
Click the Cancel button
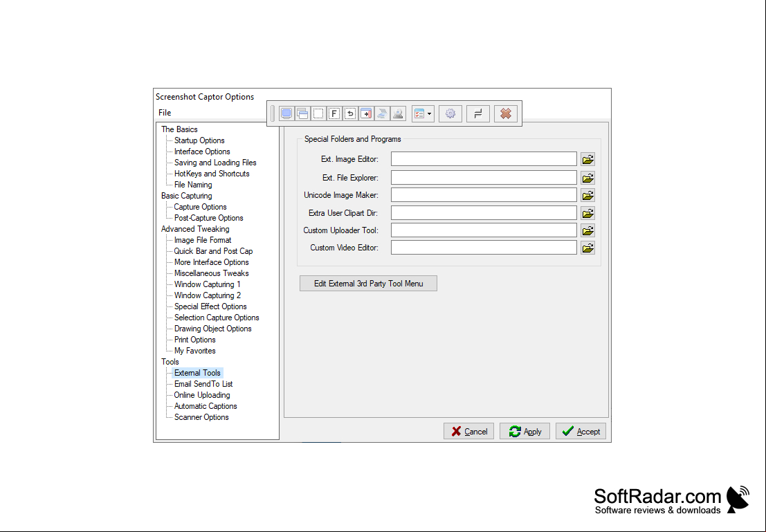coord(469,432)
